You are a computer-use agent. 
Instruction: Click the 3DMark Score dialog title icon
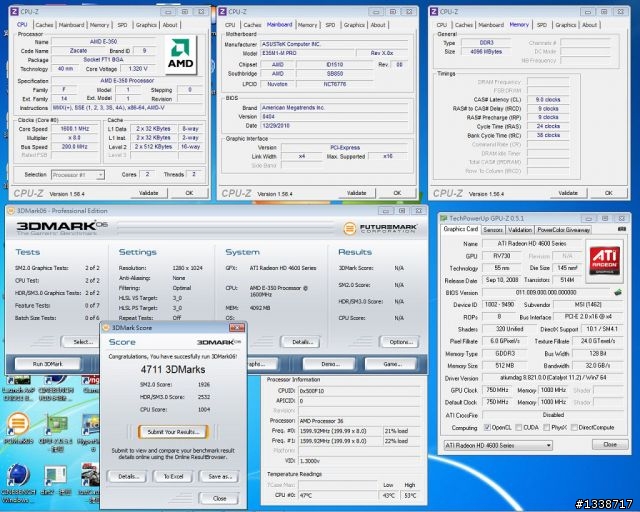tap(106, 327)
